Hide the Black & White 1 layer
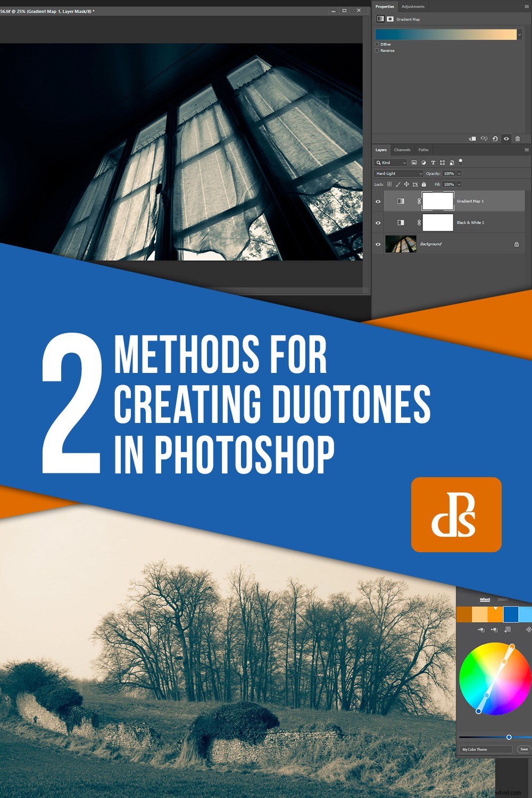The image size is (532, 798). pyautogui.click(x=378, y=222)
